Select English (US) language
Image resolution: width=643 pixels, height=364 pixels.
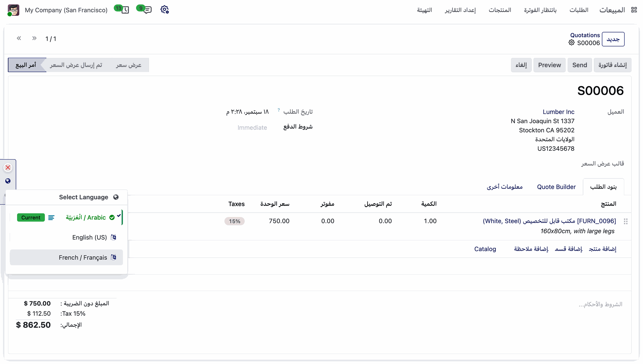(x=66, y=237)
